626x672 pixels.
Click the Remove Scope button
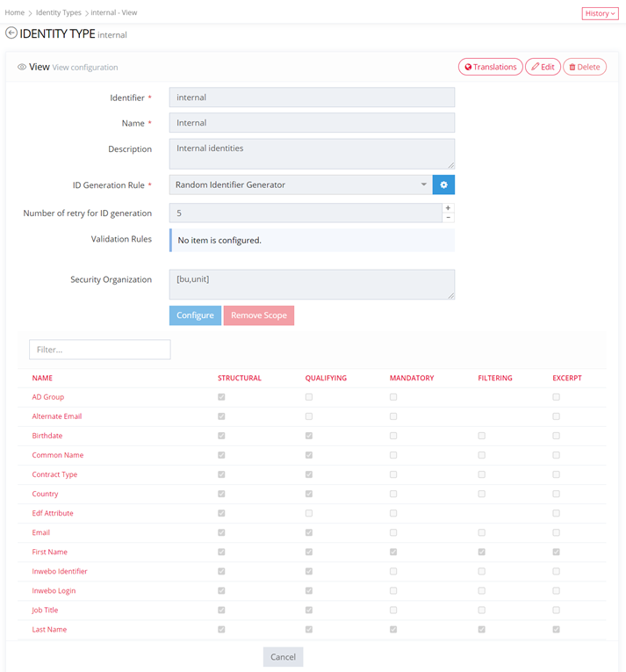tap(258, 315)
